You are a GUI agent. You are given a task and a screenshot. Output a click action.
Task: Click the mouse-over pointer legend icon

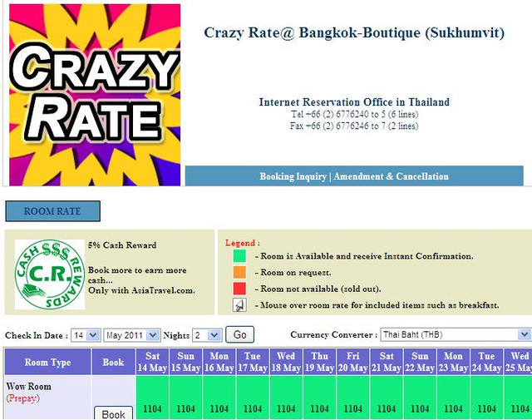coord(239,305)
